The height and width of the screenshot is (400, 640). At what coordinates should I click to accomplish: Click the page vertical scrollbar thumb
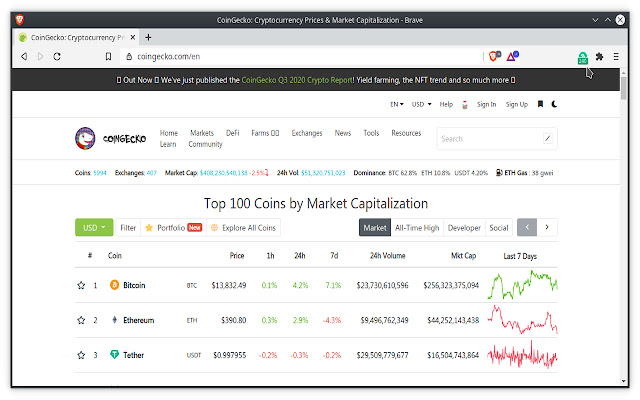[x=623, y=88]
